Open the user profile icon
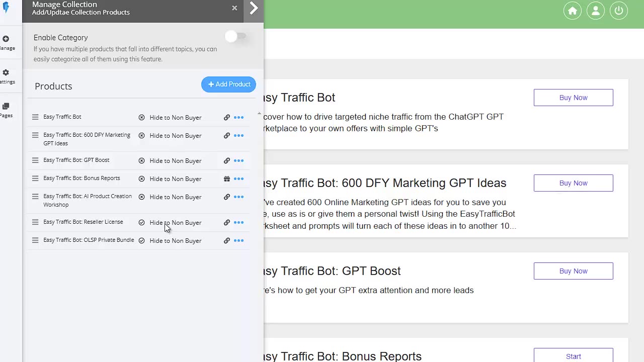Image resolution: width=644 pixels, height=362 pixels. [596, 11]
